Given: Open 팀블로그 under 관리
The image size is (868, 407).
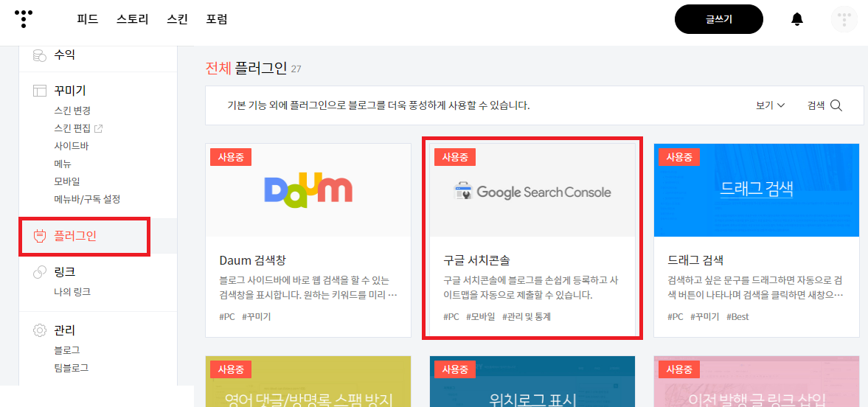Looking at the screenshot, I should pos(72,367).
